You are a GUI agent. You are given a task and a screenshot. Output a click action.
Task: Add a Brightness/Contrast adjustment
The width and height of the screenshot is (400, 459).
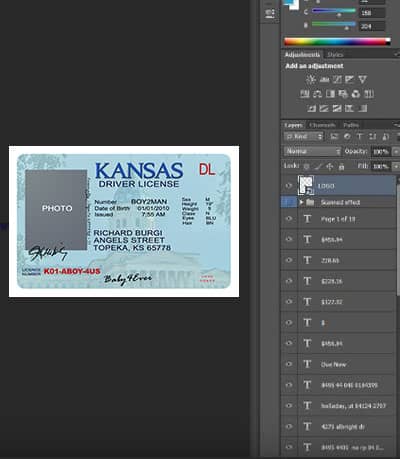tap(311, 79)
